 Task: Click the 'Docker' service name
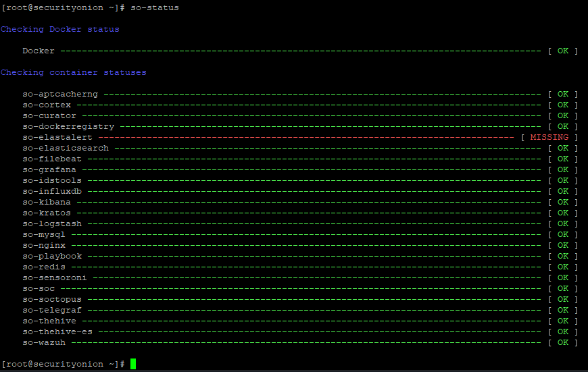click(39, 51)
